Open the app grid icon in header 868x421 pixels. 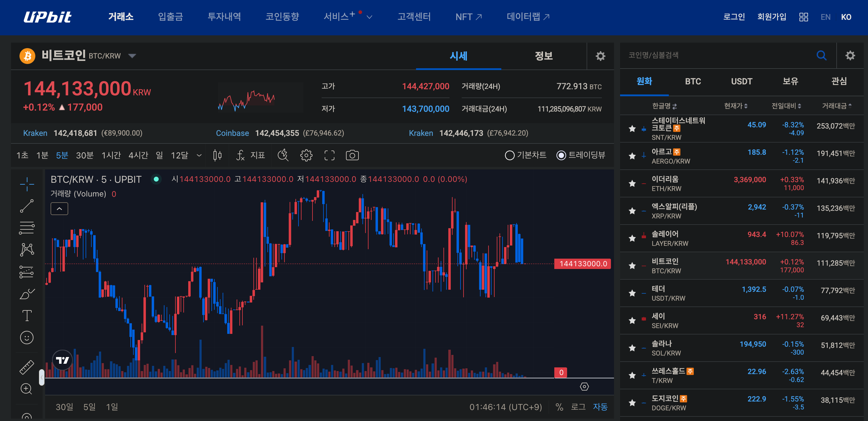tap(803, 17)
